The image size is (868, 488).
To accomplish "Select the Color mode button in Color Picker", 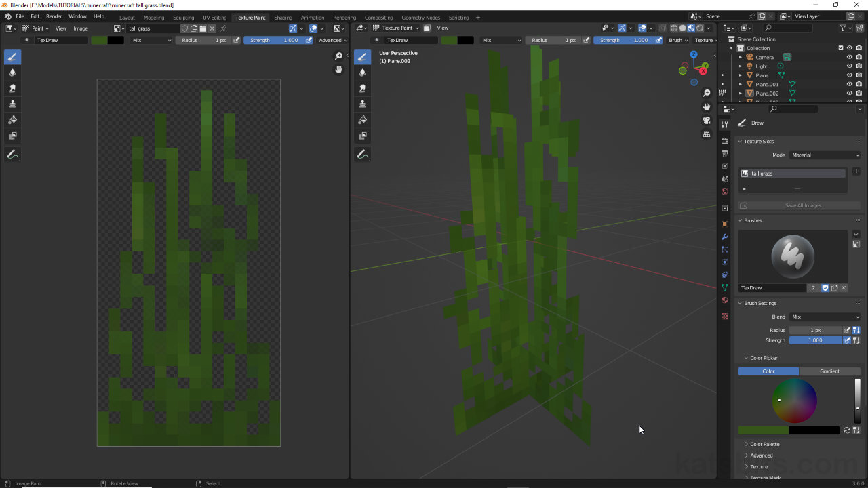I will tap(768, 371).
